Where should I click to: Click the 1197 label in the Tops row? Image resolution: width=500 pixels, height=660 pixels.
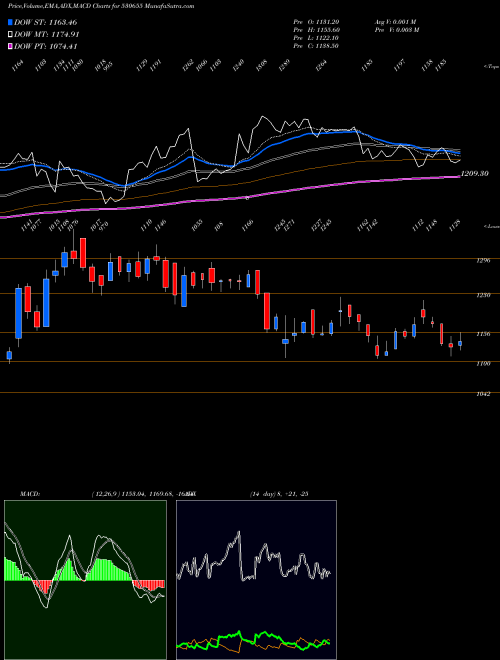pyautogui.click(x=399, y=65)
